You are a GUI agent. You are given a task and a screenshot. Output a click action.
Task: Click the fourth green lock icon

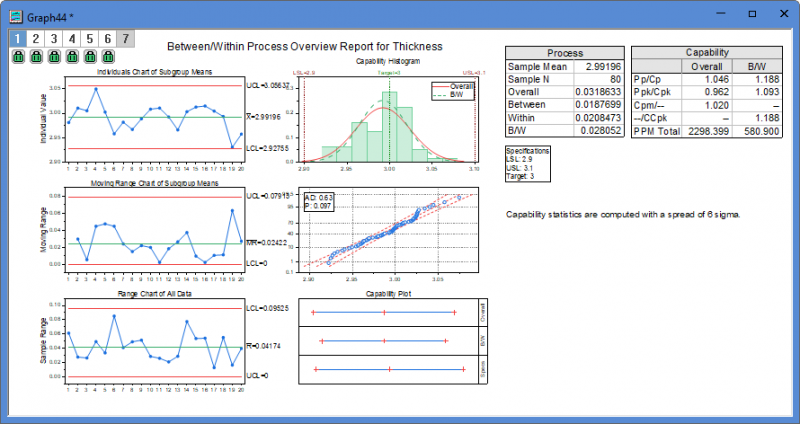tap(71, 58)
